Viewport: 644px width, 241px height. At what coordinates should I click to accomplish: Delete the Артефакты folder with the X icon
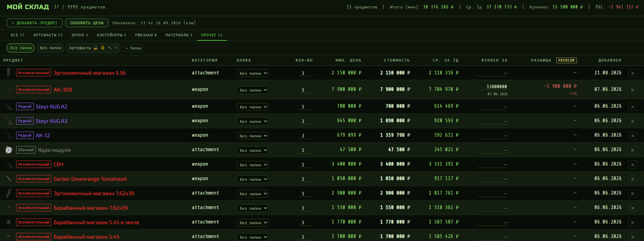click(x=116, y=48)
